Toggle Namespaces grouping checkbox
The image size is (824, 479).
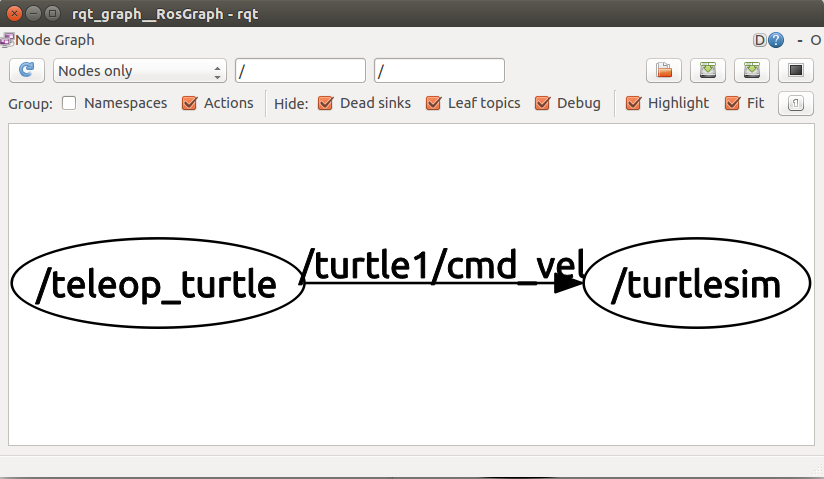tap(69, 103)
